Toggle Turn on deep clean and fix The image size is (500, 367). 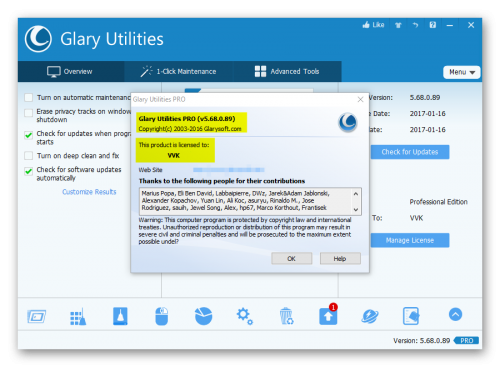29,156
